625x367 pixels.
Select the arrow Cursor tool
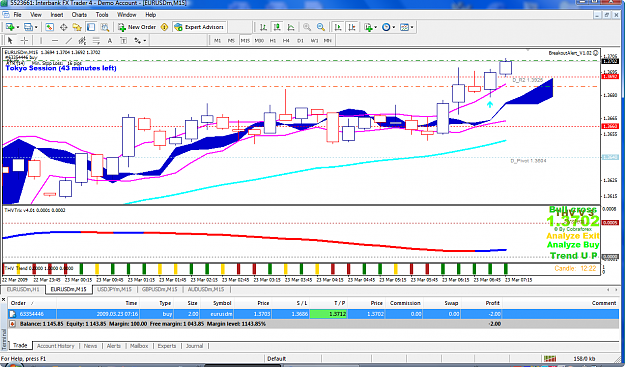(x=10, y=40)
